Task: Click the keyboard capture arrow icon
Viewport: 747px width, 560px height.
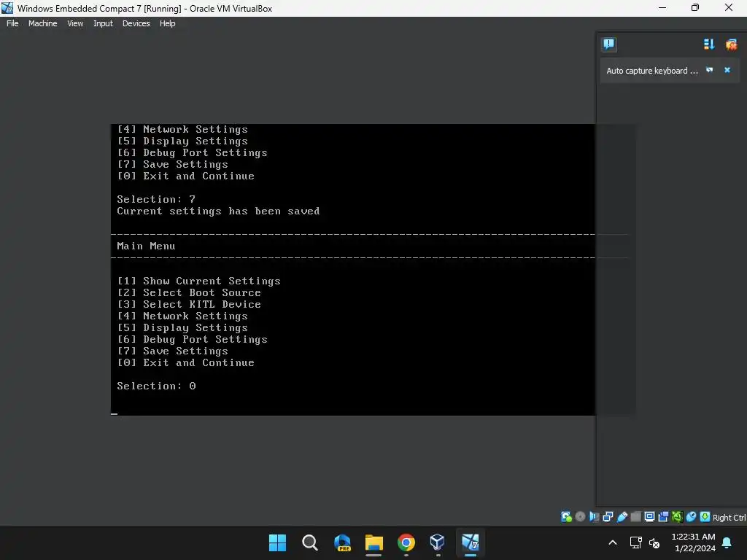Action: (705, 517)
